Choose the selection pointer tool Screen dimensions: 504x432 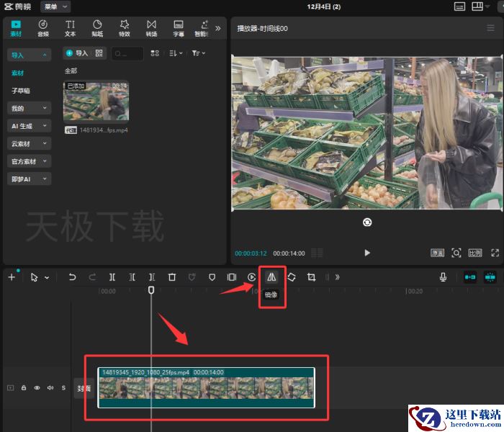coord(34,277)
